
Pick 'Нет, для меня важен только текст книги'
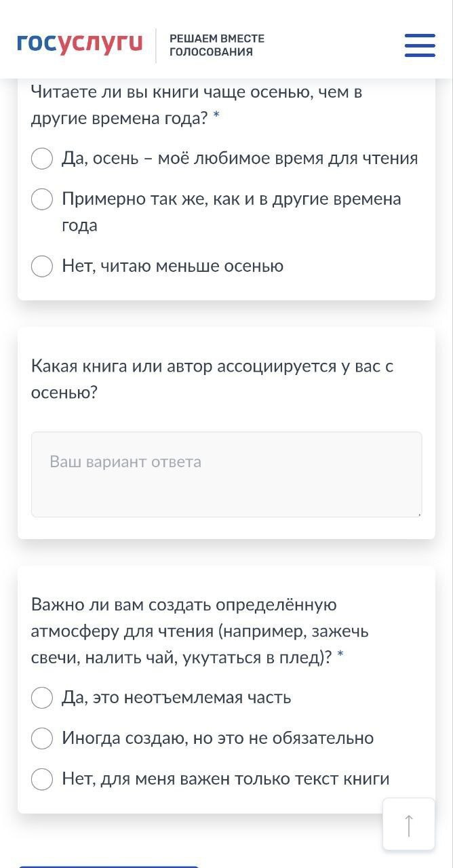(42, 779)
